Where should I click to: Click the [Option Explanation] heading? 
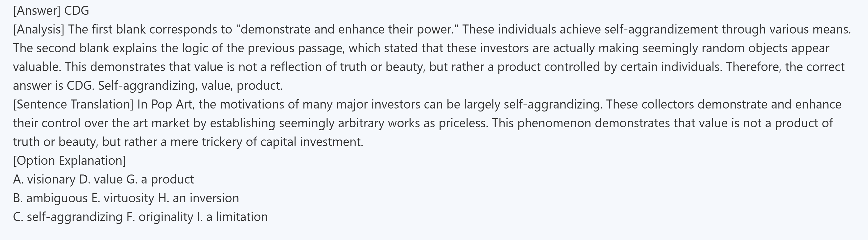(x=69, y=160)
